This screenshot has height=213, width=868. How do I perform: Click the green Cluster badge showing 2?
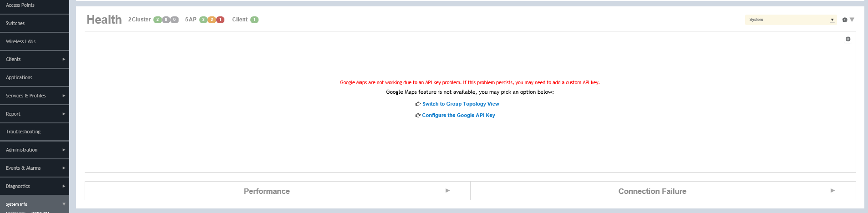pos(157,20)
